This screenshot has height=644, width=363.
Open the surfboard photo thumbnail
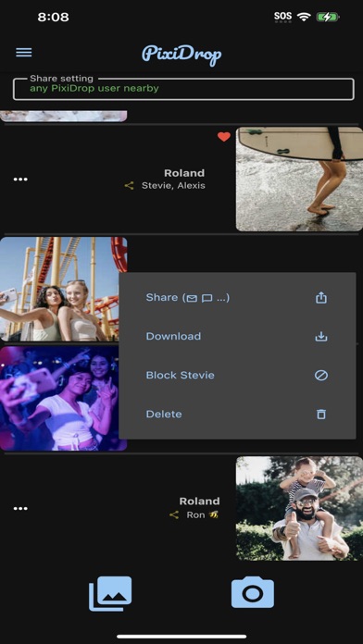[x=299, y=180]
